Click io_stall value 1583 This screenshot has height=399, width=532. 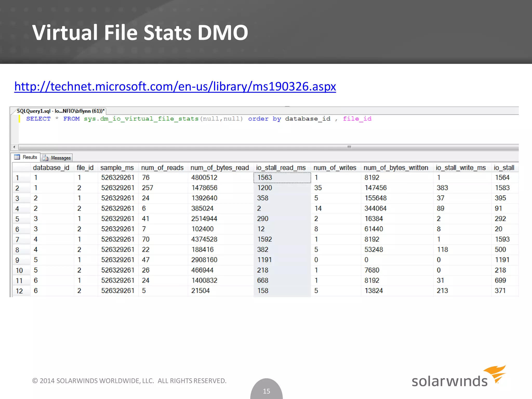coord(502,188)
